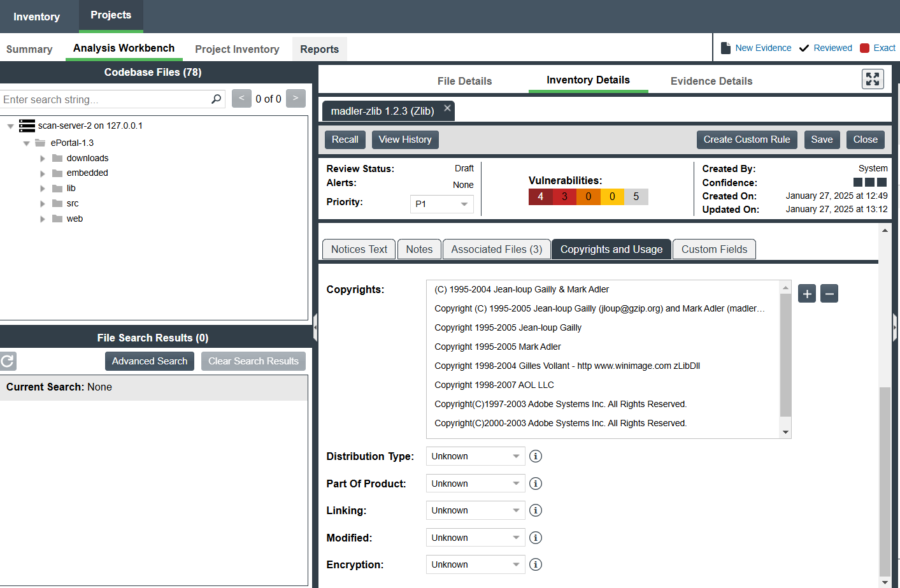Switch to the Evidence Details tab

click(711, 81)
